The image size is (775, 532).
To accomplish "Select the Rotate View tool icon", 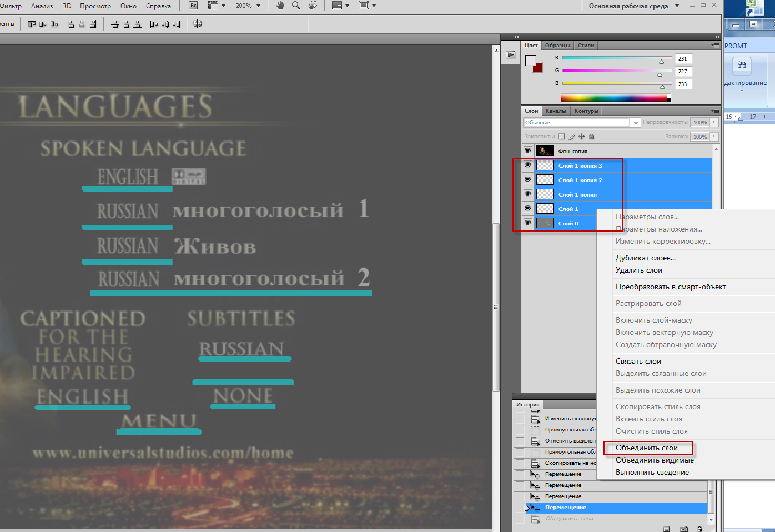I will point(313,6).
